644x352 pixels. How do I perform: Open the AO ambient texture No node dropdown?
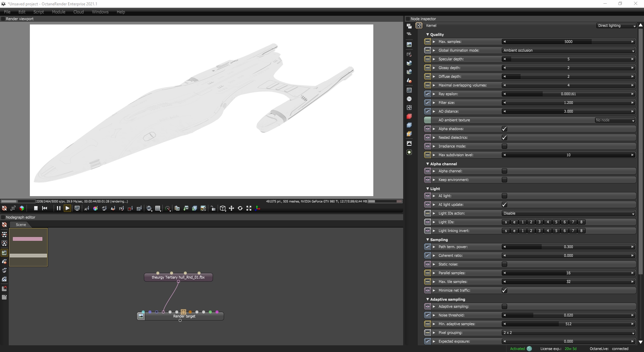615,120
